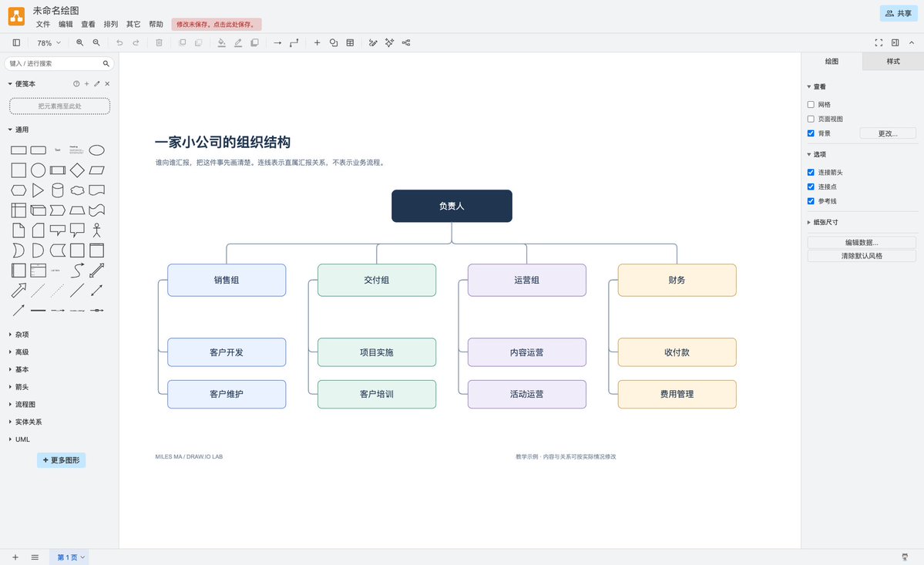Click the 更多图形 more shapes button
924x565 pixels.
click(62, 460)
